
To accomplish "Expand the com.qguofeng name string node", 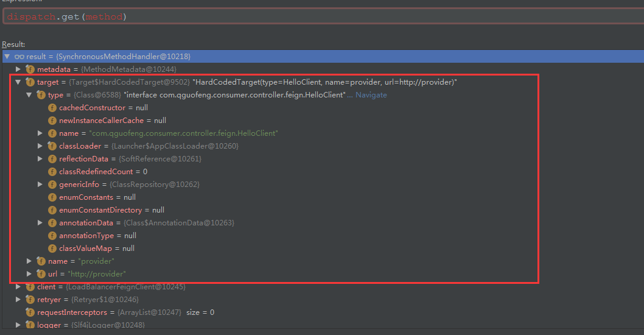I will 40,133.
